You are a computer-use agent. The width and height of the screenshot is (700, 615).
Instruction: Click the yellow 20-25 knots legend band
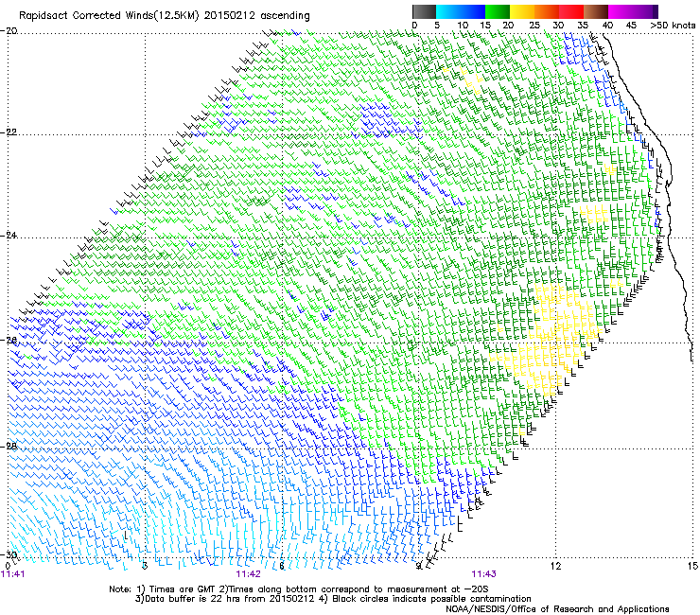tap(522, 11)
